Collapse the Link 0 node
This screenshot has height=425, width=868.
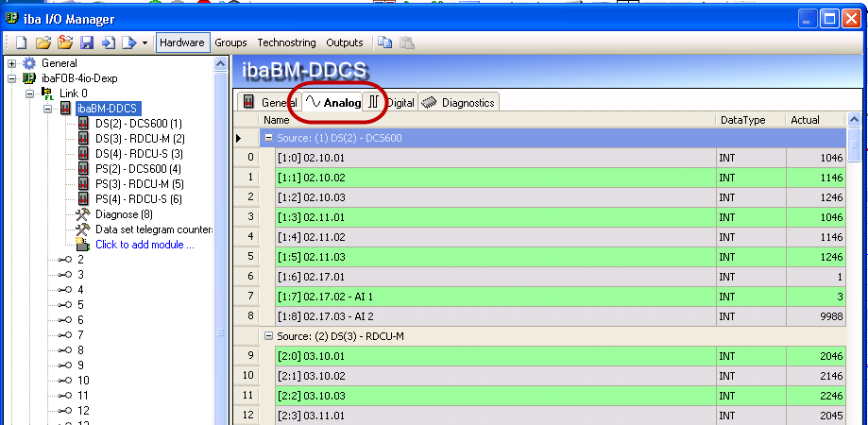click(x=30, y=93)
